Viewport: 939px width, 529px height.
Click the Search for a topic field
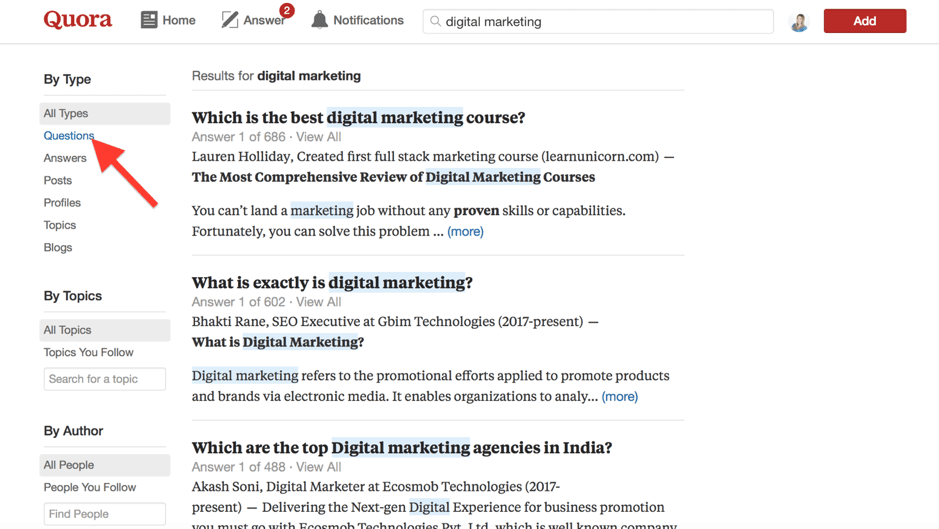[104, 379]
